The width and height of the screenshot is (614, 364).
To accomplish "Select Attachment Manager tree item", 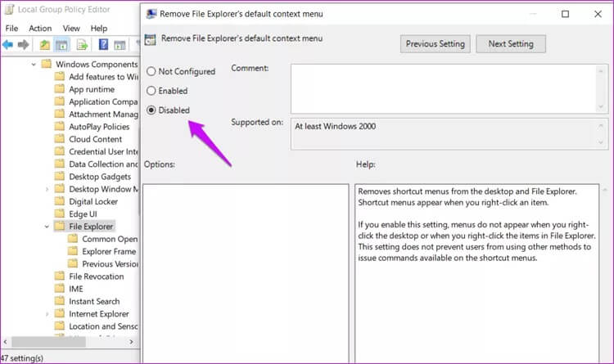I will 103,114.
